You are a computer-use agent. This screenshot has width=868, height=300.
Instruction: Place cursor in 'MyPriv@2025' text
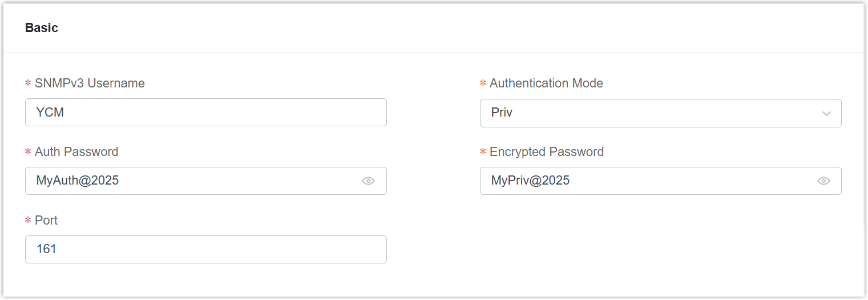point(530,181)
